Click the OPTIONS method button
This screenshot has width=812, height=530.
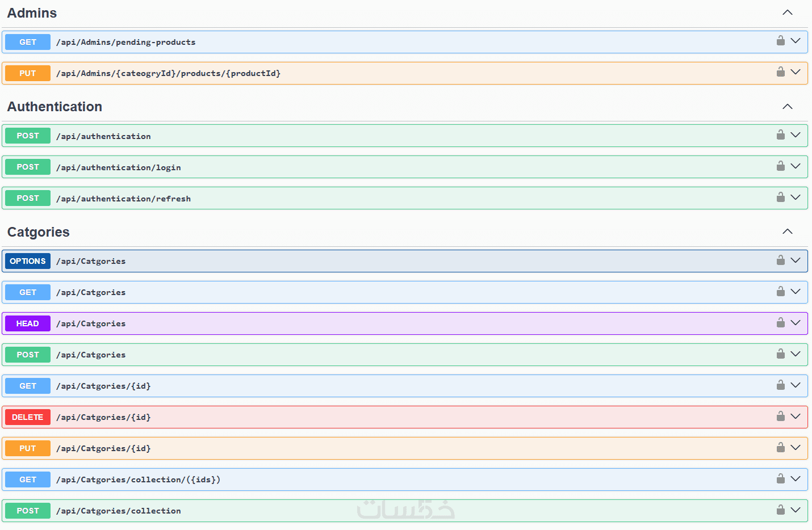click(28, 261)
